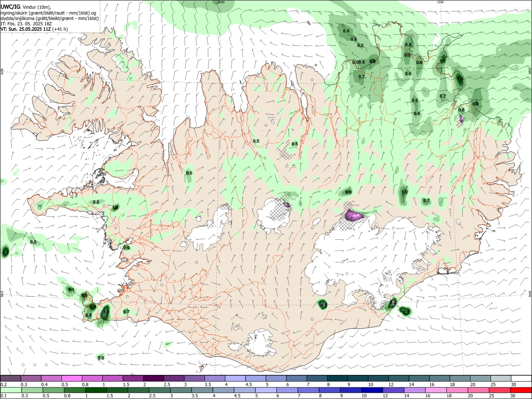Select the light pink swatch starting at 16, bottom row
532x399 pixels.
[435, 390]
